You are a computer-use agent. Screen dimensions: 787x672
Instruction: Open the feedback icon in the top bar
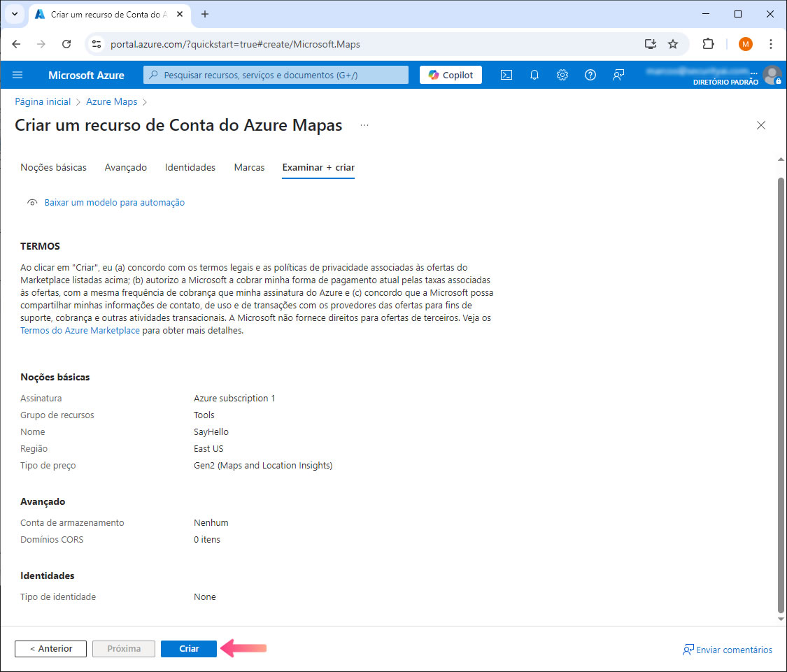click(618, 75)
